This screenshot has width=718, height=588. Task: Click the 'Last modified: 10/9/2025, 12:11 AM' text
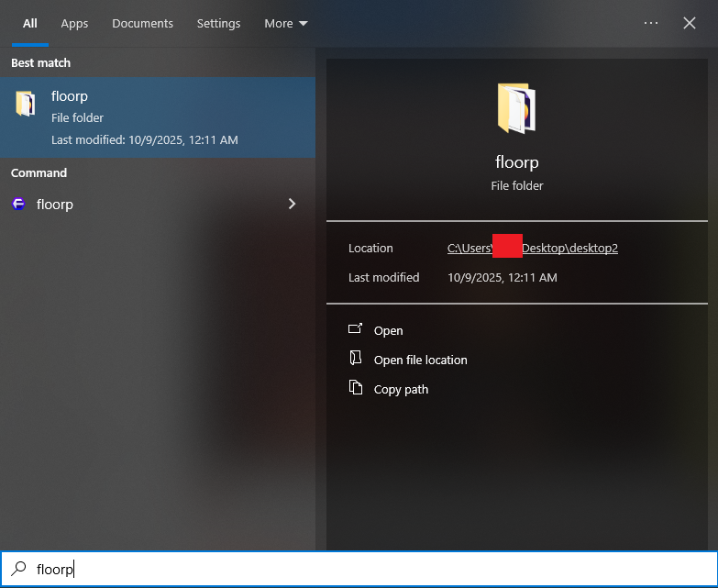coord(145,139)
